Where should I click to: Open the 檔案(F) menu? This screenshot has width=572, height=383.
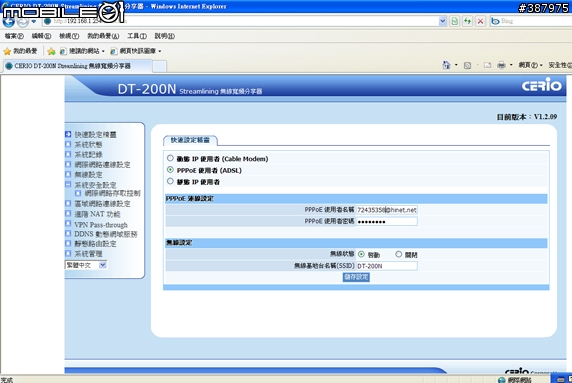14,36
